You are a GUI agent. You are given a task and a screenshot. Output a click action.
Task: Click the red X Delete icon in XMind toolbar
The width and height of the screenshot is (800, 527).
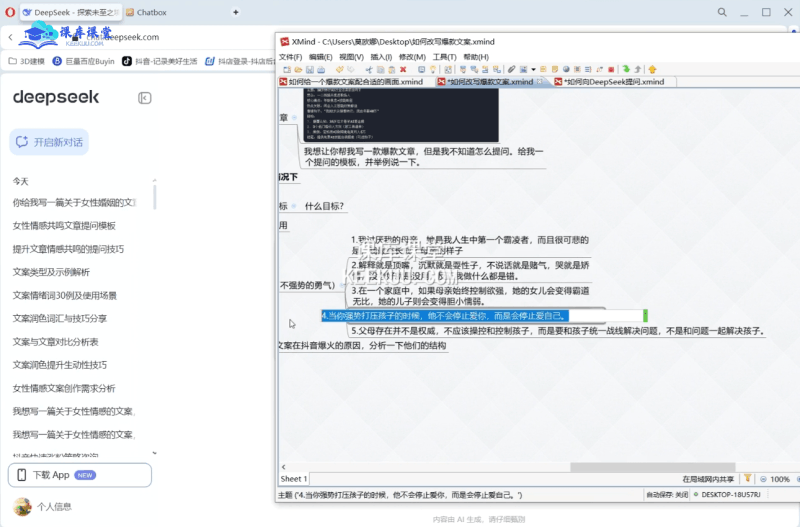pyautogui.click(x=403, y=69)
